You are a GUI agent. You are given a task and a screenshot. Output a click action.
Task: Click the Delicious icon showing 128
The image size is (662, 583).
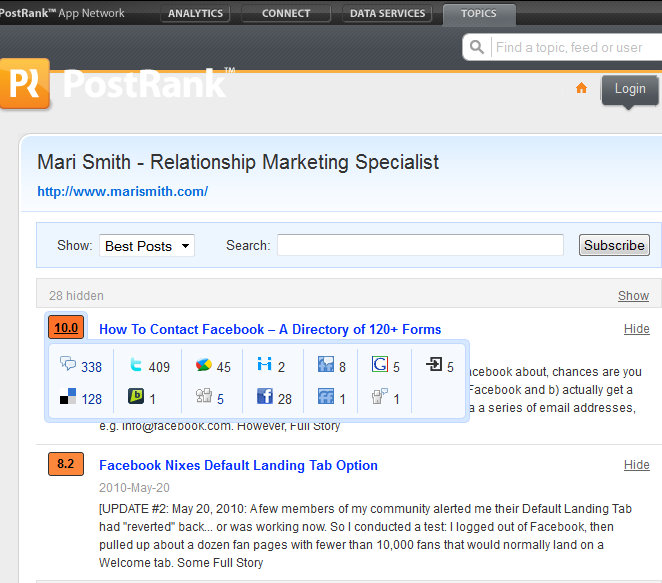coord(68,396)
